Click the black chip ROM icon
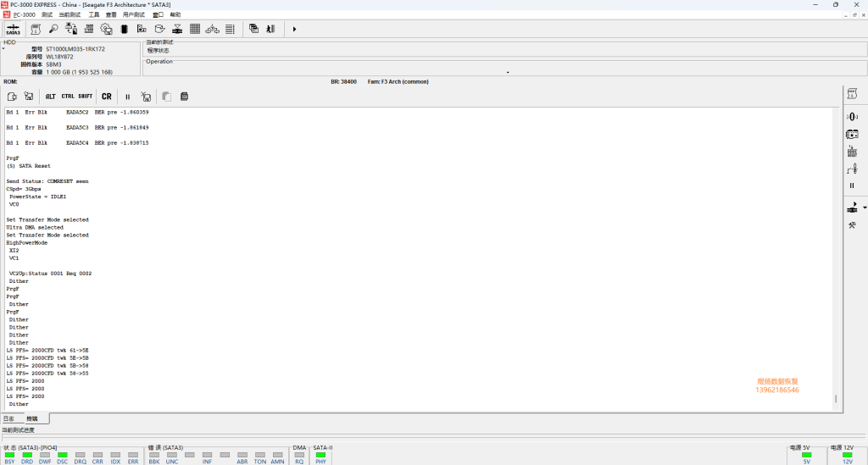The image size is (868, 465). click(x=124, y=30)
